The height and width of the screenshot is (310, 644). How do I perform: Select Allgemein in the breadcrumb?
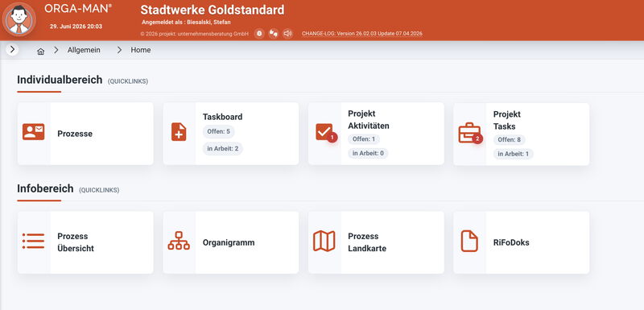coord(84,50)
